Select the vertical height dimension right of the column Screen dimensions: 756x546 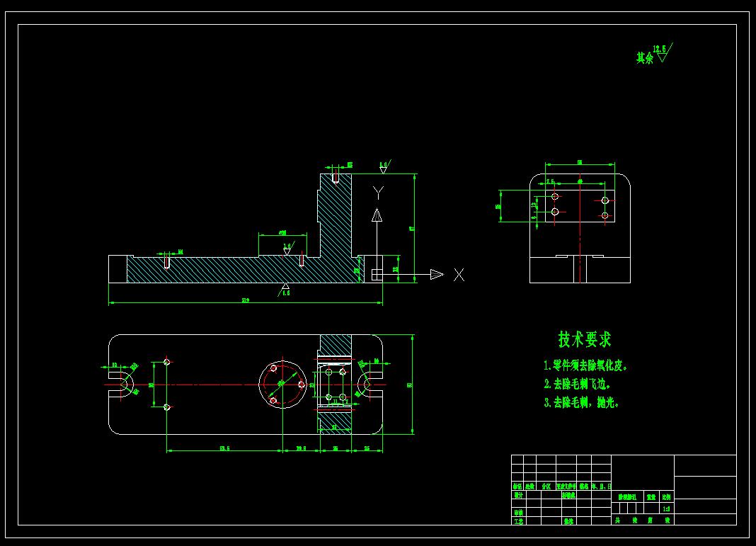(x=413, y=228)
